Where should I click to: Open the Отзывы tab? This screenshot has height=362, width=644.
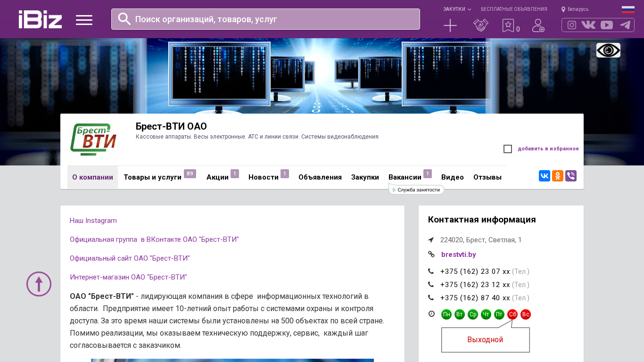(x=487, y=177)
